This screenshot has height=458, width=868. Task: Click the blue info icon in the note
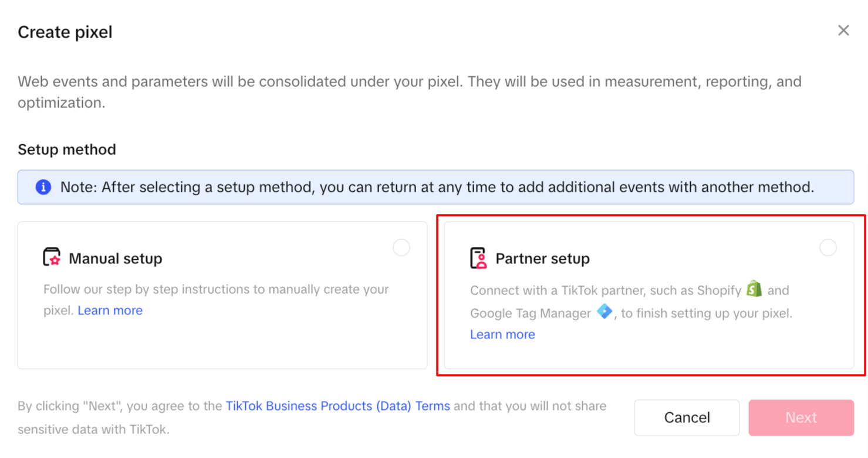43,187
